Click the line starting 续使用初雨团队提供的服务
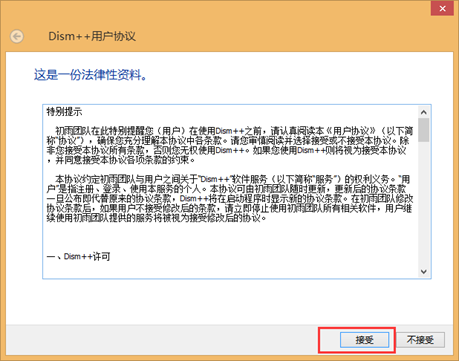The height and width of the screenshot is (361, 459). click(157, 218)
